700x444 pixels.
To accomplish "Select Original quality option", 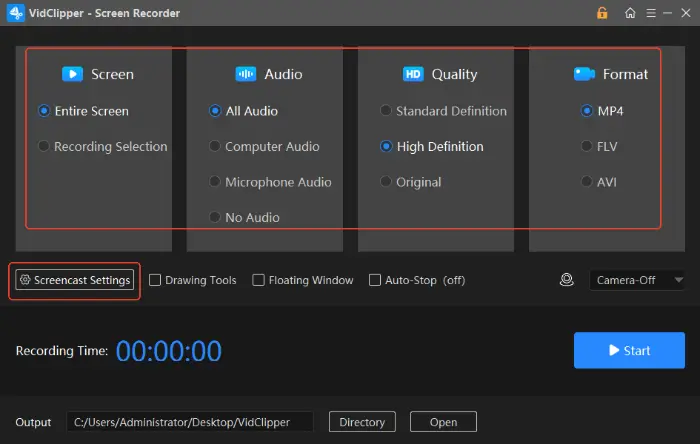I will 387,182.
